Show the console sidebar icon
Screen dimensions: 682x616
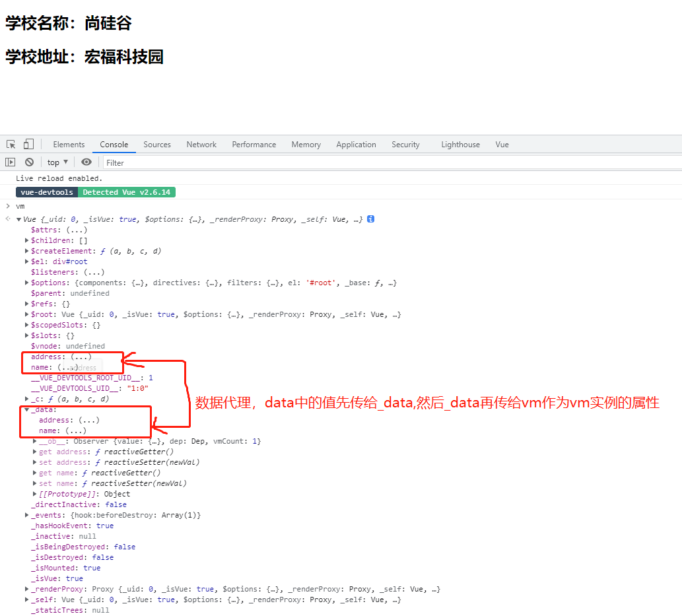10,162
